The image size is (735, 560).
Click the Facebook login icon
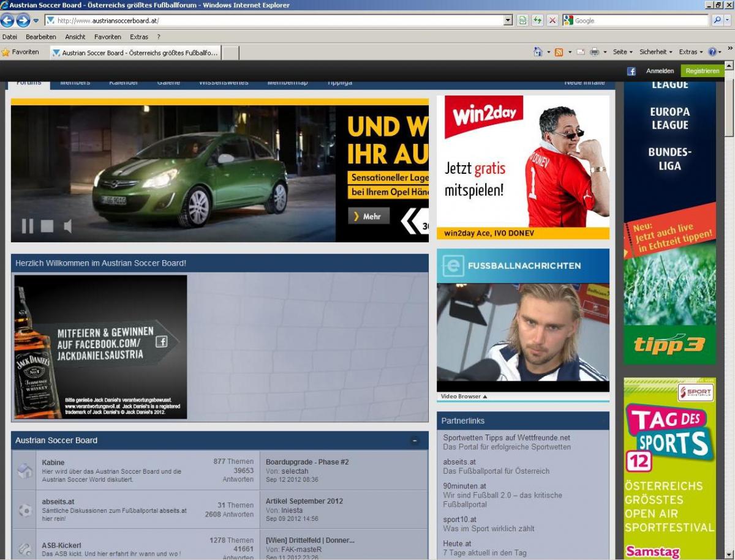click(x=631, y=71)
